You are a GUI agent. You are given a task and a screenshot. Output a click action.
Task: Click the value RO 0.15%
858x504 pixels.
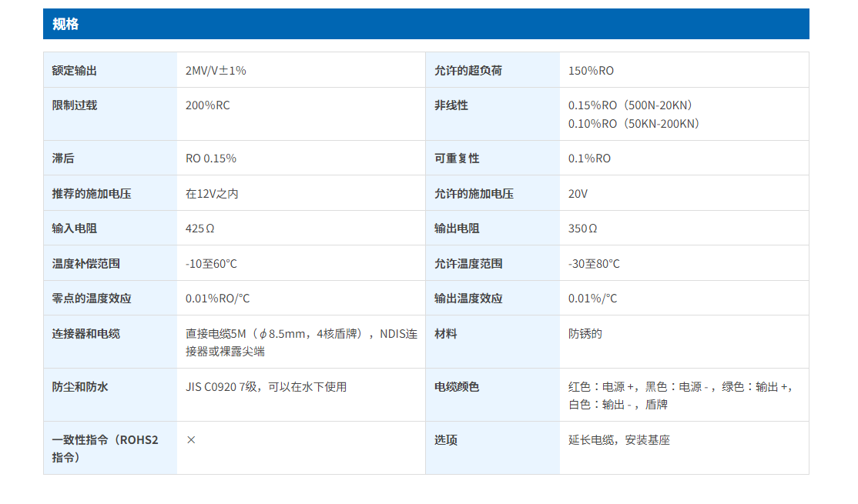point(211,159)
